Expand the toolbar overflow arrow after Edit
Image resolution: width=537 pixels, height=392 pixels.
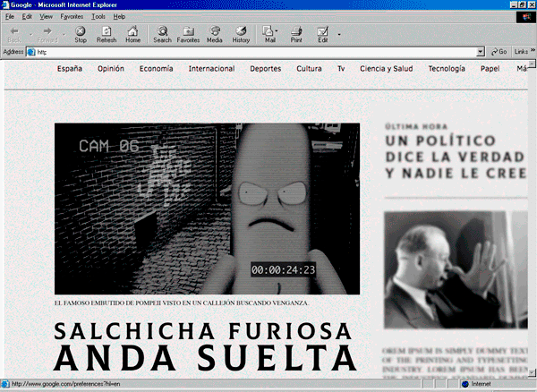[x=339, y=34]
